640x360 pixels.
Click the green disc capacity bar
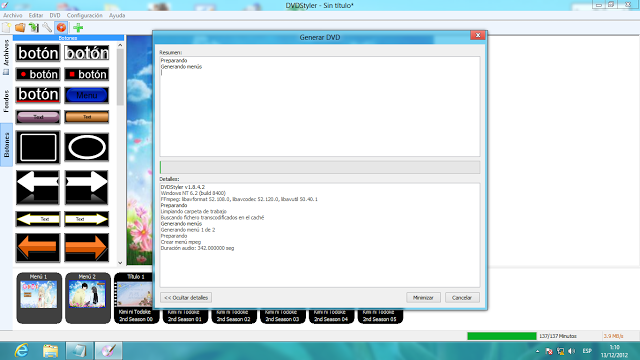click(502, 336)
